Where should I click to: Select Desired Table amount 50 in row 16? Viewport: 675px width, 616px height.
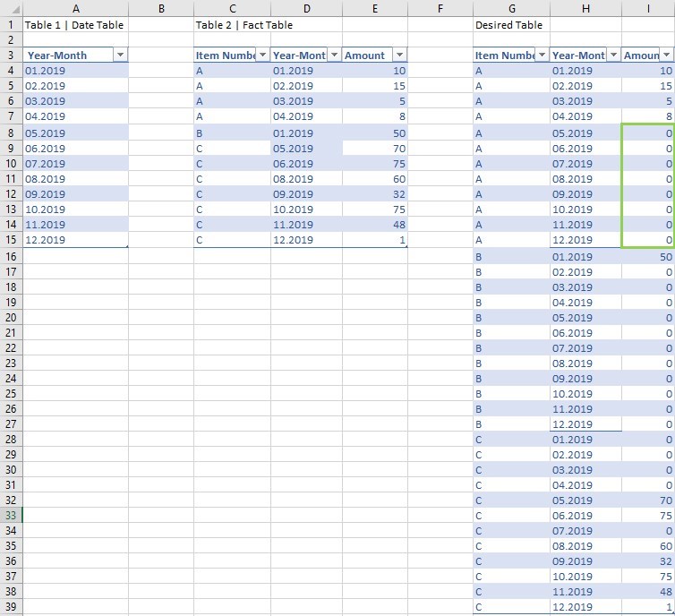tap(648, 257)
